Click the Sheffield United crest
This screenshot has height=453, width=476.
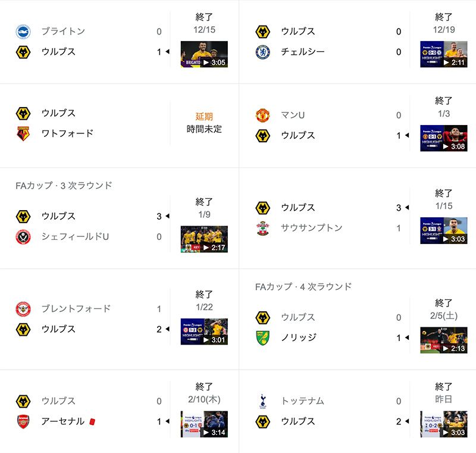pos(23,237)
